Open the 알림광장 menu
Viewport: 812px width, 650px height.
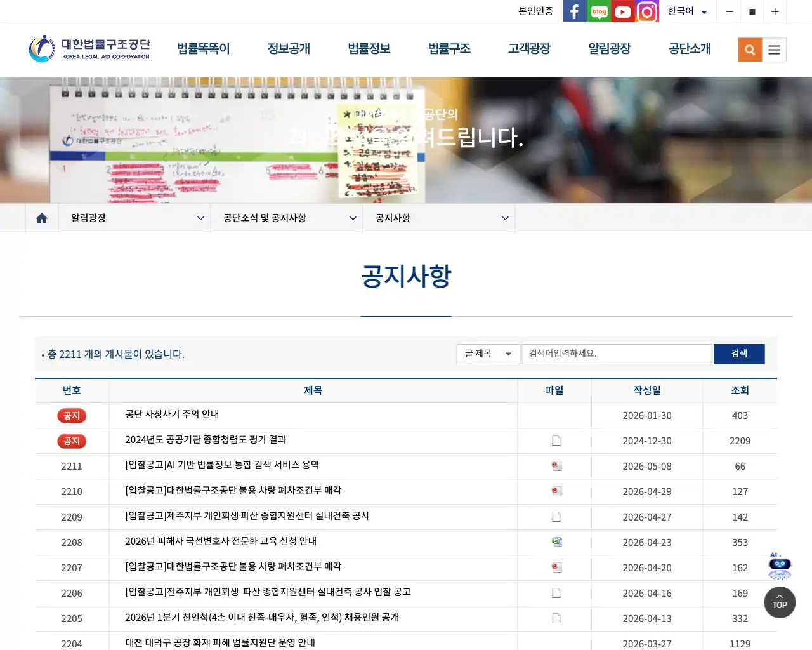pos(610,49)
